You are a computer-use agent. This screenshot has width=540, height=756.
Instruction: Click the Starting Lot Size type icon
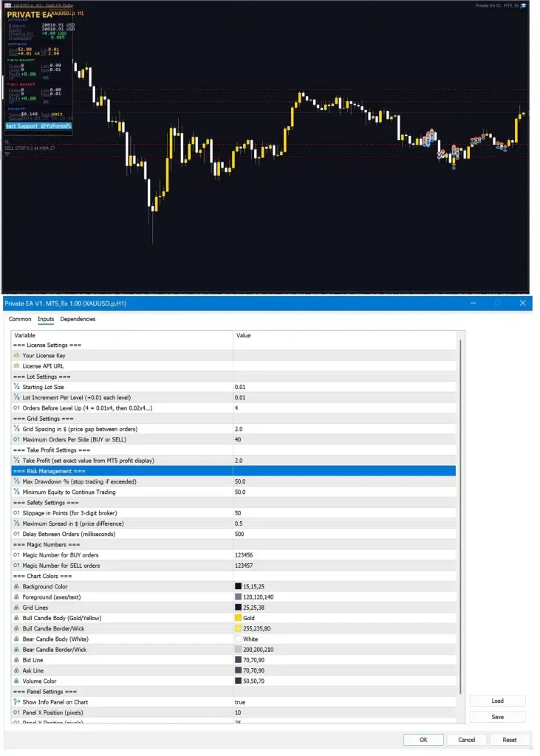(x=16, y=387)
